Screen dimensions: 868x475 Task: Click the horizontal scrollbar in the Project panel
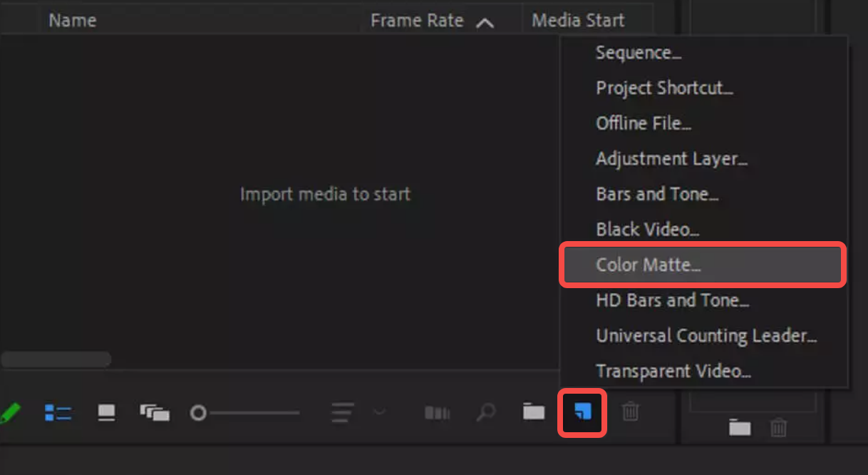56,359
